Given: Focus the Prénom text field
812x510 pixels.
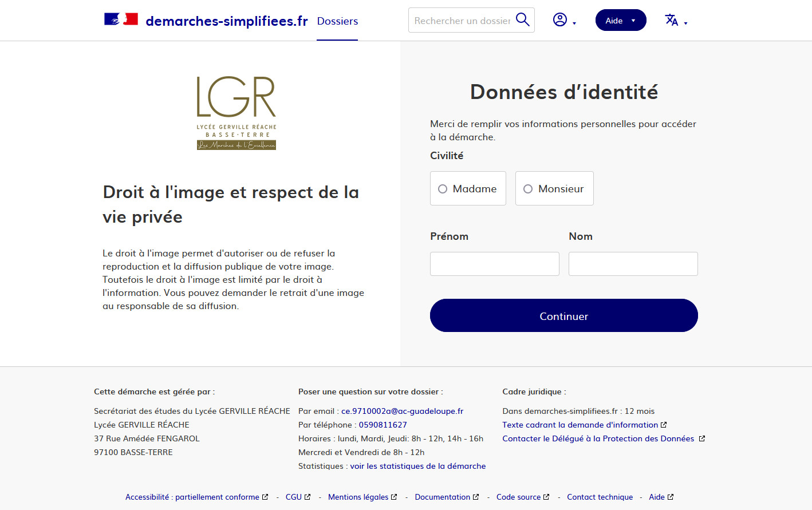Looking at the screenshot, I should 494,264.
